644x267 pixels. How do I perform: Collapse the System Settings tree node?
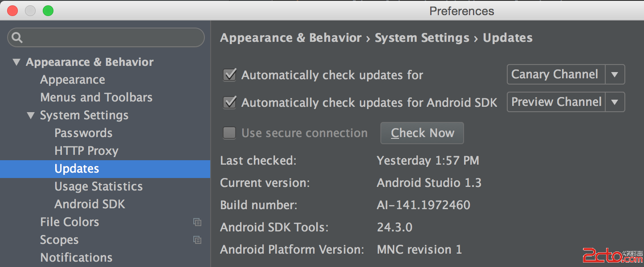(x=31, y=116)
